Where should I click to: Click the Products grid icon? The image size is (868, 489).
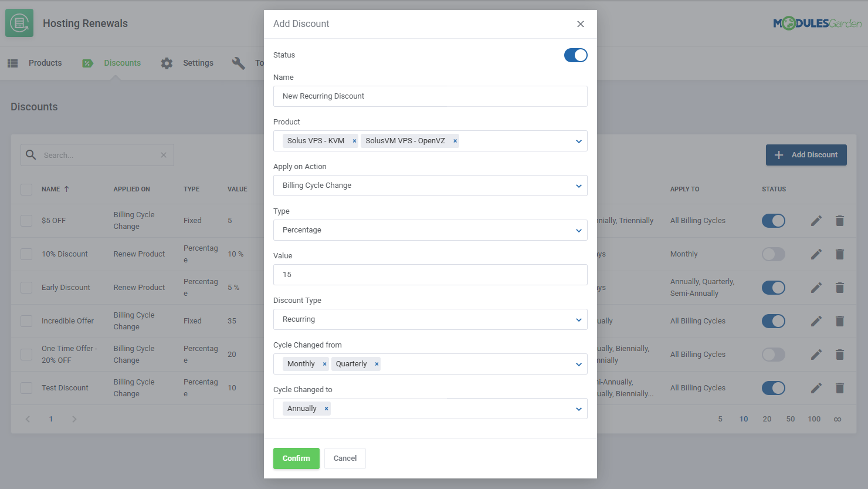[x=12, y=62]
